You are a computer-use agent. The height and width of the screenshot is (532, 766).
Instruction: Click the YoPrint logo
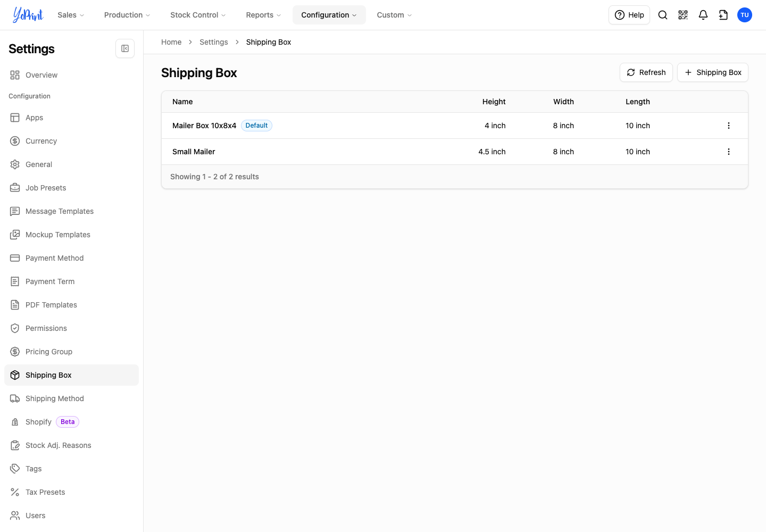click(28, 15)
